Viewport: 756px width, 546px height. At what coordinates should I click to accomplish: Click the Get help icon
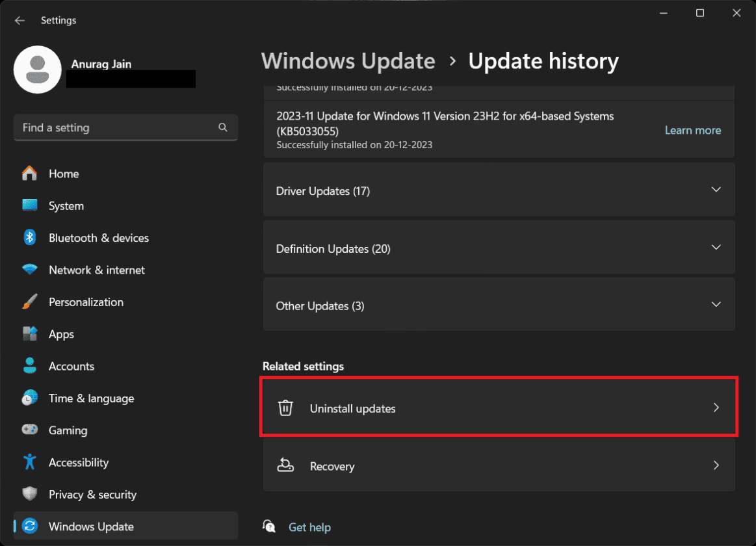click(268, 526)
